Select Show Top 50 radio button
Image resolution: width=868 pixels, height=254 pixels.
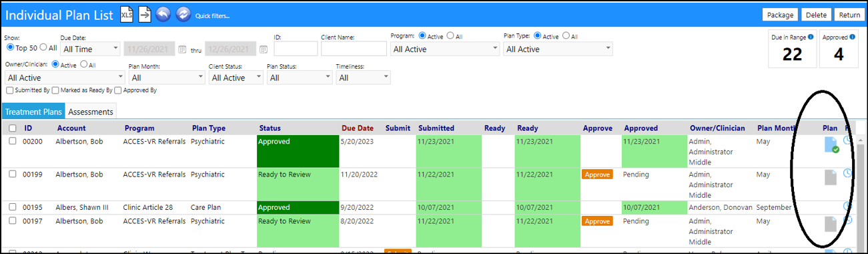pyautogui.click(x=10, y=47)
